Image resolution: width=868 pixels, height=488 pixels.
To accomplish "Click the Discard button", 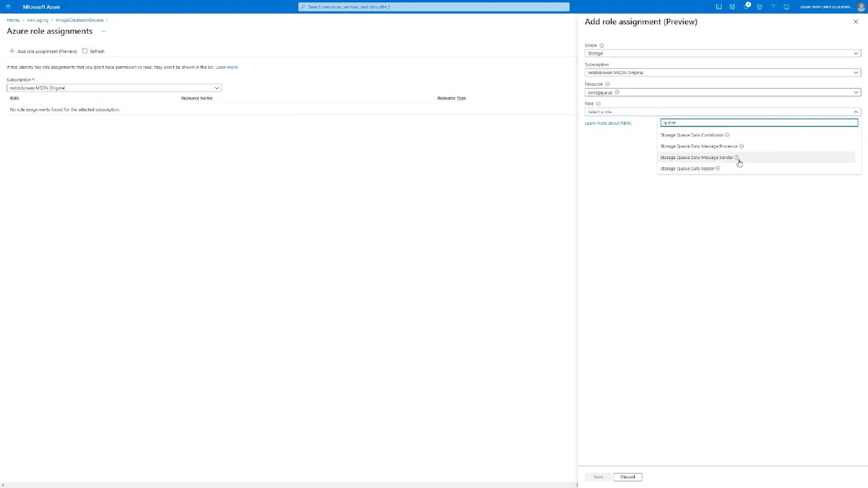I will coord(627,477).
